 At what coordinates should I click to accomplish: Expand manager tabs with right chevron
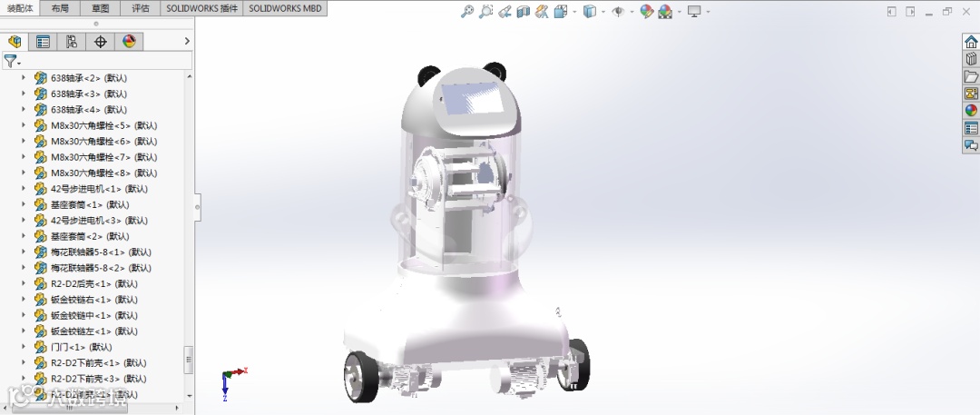point(186,41)
